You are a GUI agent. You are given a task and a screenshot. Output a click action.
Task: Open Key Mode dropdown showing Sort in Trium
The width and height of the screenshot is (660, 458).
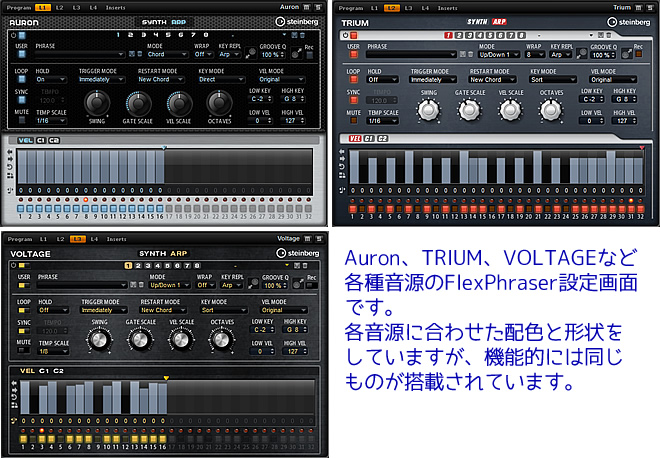coord(553,80)
